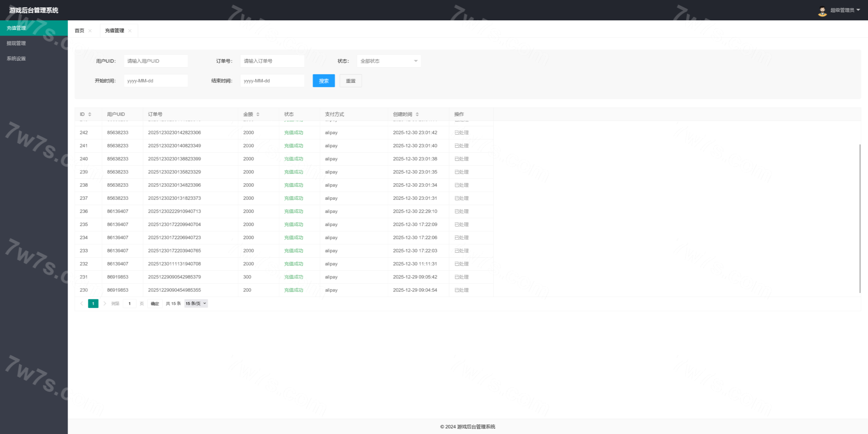Image resolution: width=868 pixels, height=434 pixels.
Task: Expand the 15 条/页 page size selector
Action: pos(196,303)
